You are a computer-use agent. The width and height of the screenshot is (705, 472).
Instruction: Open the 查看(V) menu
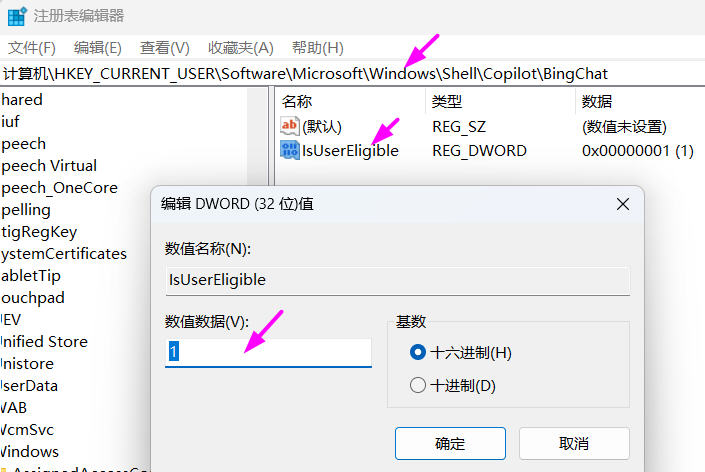164,48
